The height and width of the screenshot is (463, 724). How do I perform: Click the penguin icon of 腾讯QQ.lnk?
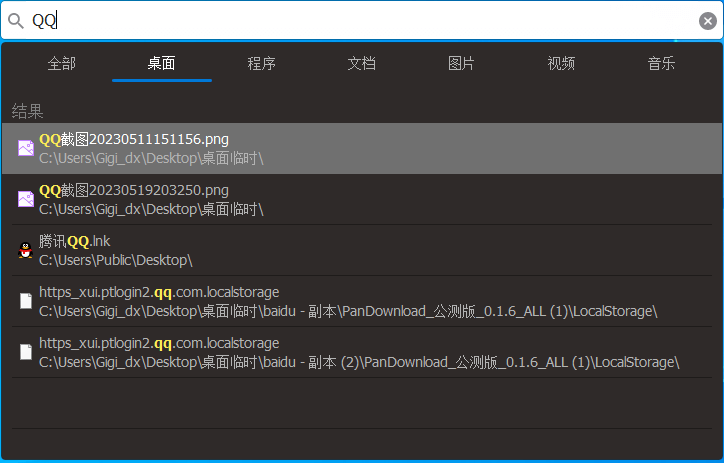click(26, 250)
